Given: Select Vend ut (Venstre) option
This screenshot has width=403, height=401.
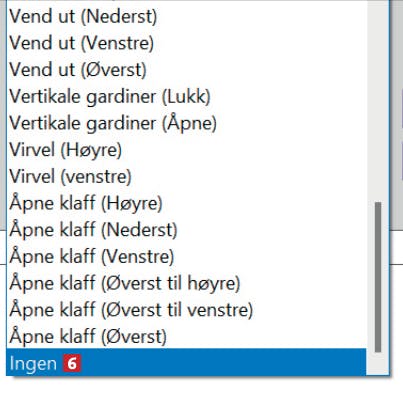Looking at the screenshot, I should pos(186,43).
